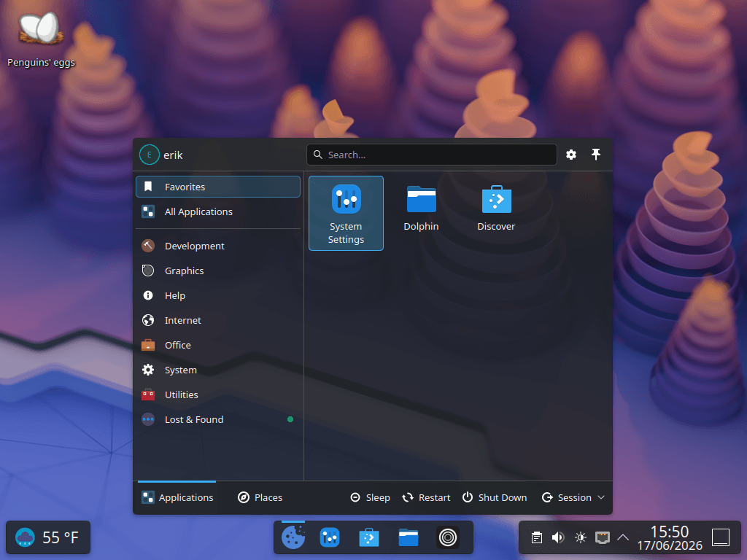This screenshot has height=560, width=747.
Task: Click the Shut Down button
Action: coord(495,497)
